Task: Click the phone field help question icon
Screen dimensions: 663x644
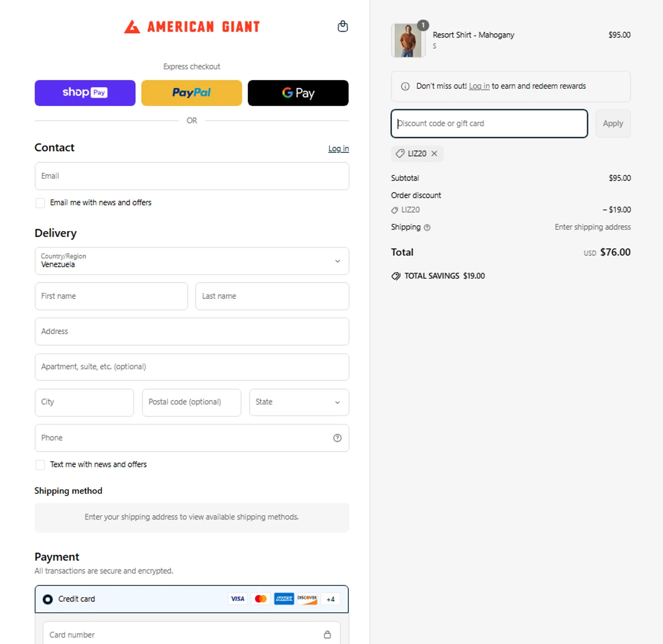Action: pos(337,438)
